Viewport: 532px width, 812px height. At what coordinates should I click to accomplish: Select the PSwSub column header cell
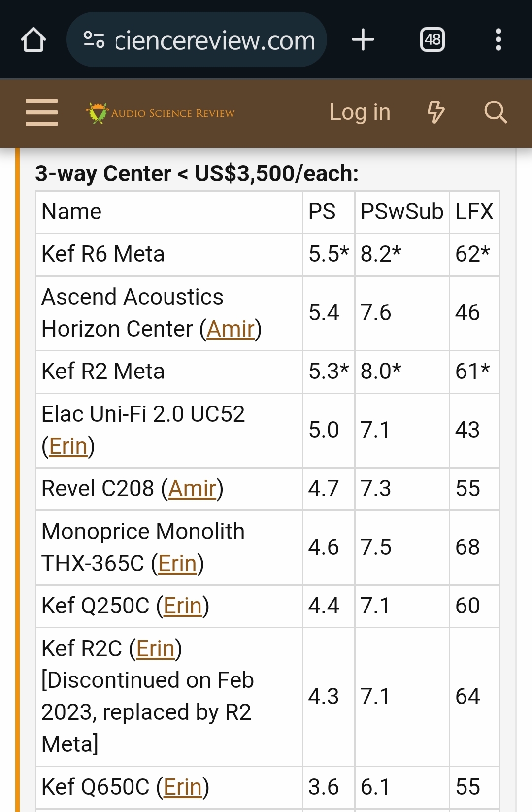click(x=402, y=212)
